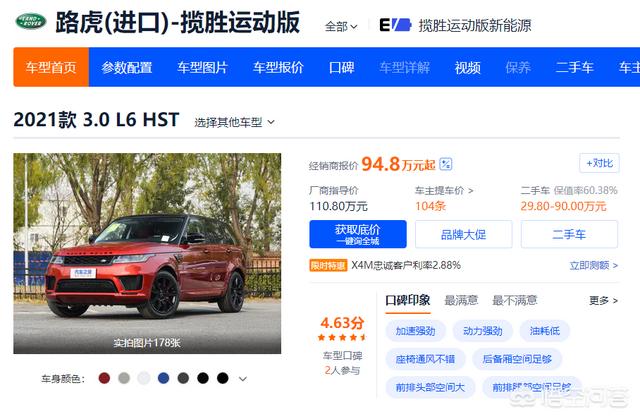Select the dark gray body color swatch
640x419 pixels.
[183, 378]
